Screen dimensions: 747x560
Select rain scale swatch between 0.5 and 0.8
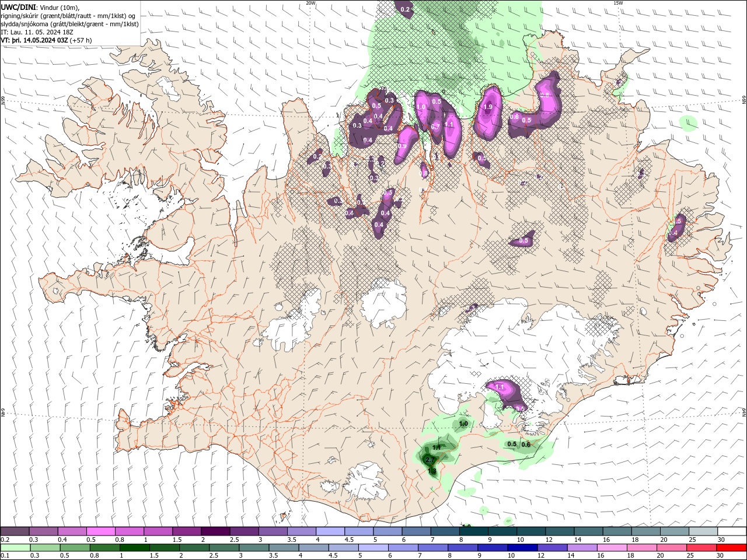(75, 548)
